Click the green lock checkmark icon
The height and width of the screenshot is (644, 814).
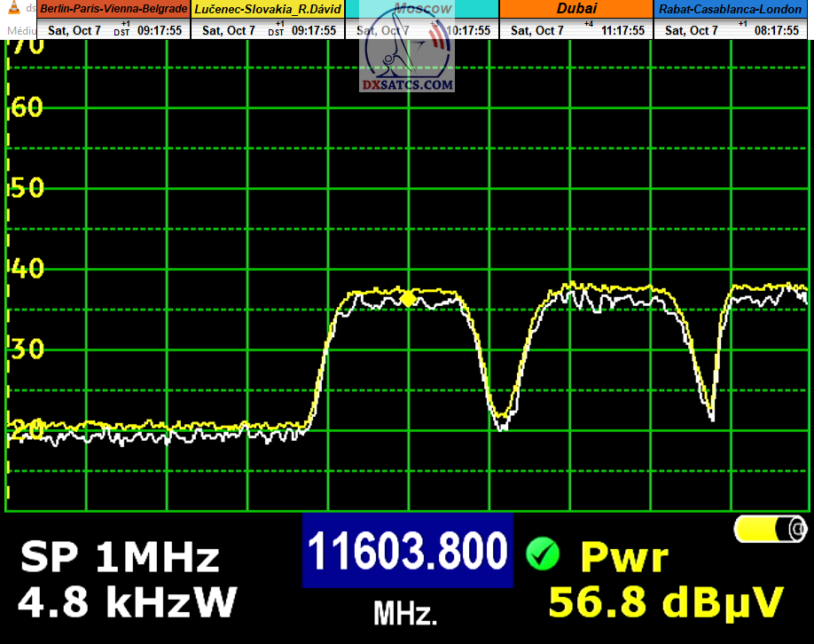coord(542,554)
